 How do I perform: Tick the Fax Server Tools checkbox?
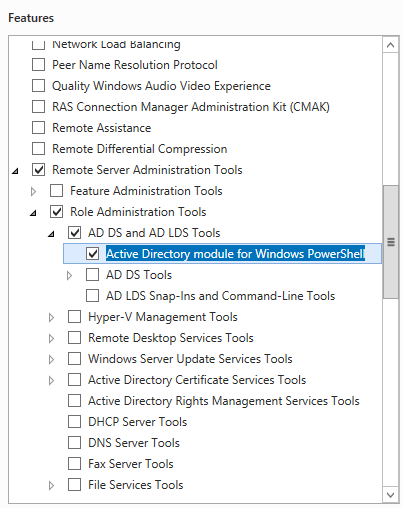[x=74, y=464]
